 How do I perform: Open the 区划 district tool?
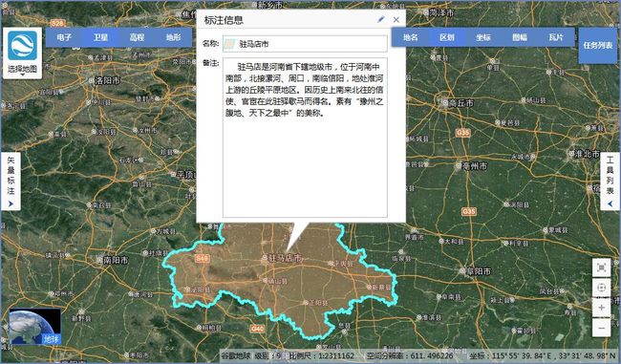coord(447,37)
